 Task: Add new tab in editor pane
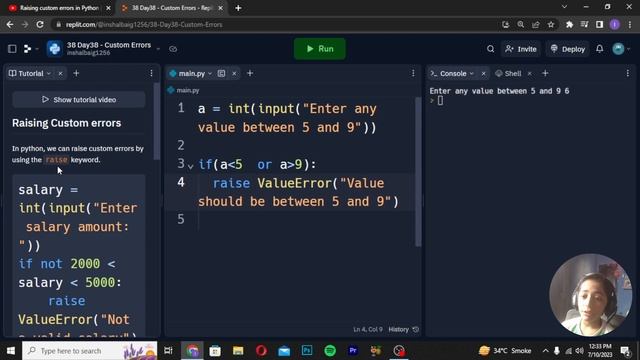(x=250, y=73)
